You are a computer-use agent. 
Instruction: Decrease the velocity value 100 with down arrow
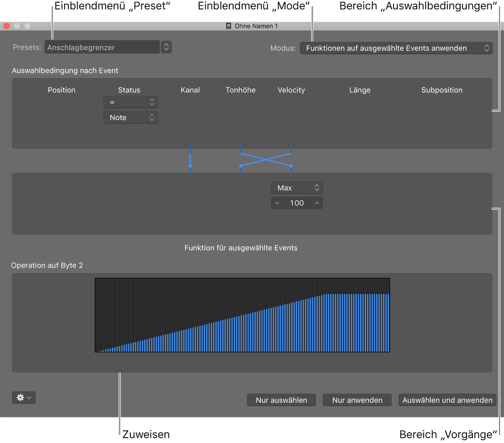coord(277,203)
